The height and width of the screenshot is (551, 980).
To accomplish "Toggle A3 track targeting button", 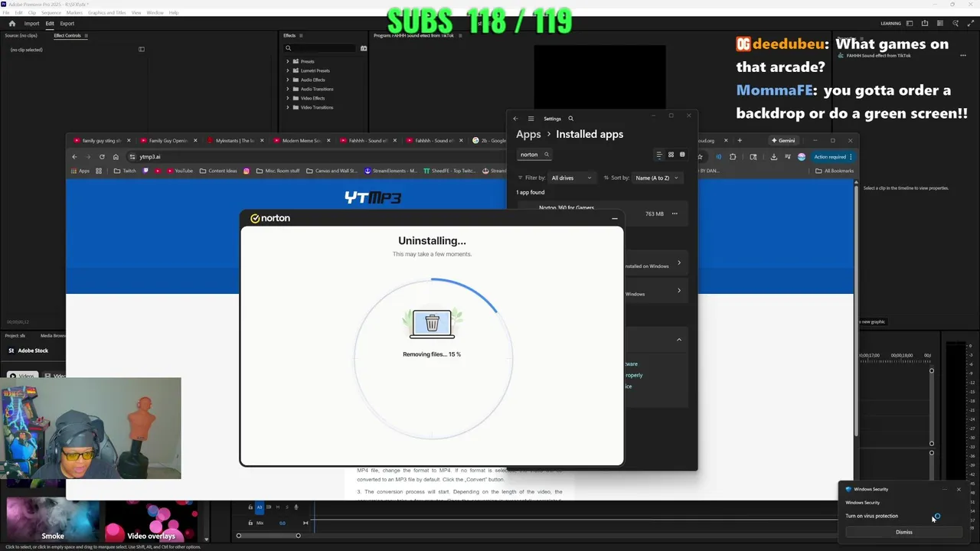I will click(259, 507).
